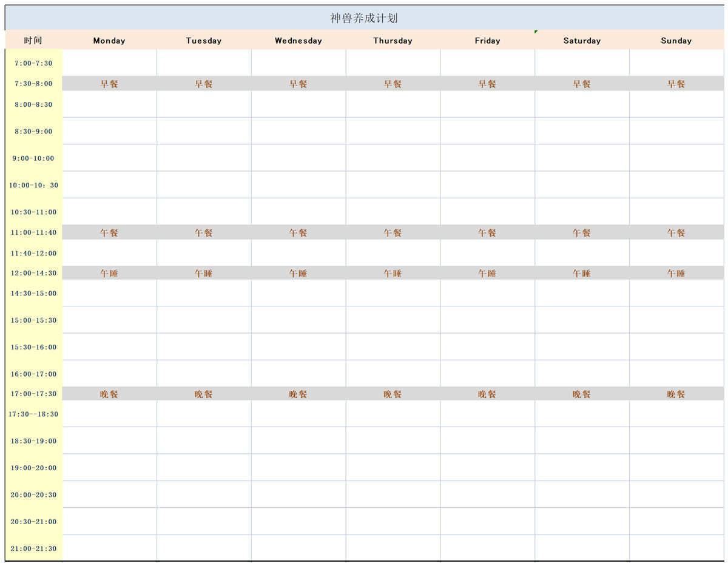
Task: Click the 10:00-10:30 time cell
Action: coord(33,185)
